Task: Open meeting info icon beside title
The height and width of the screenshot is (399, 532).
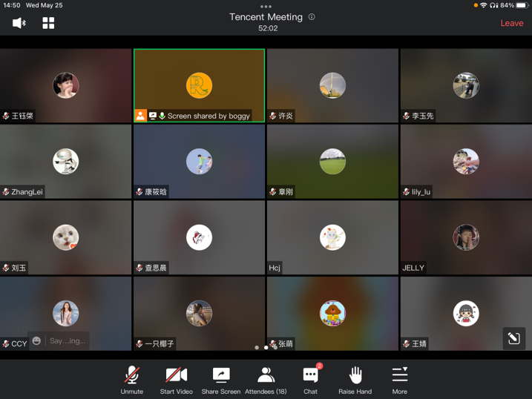Action: [312, 17]
